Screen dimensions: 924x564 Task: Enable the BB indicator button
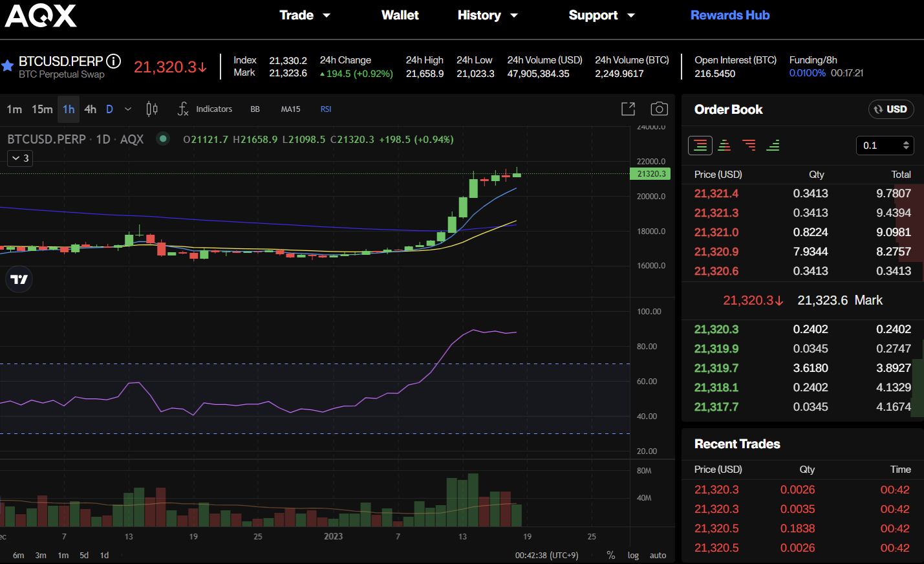coord(255,109)
